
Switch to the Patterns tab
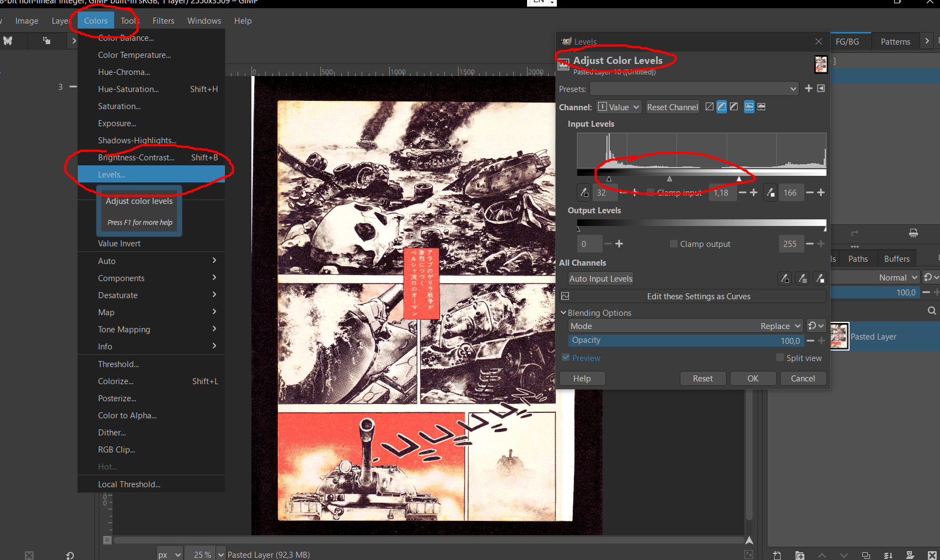pyautogui.click(x=895, y=41)
